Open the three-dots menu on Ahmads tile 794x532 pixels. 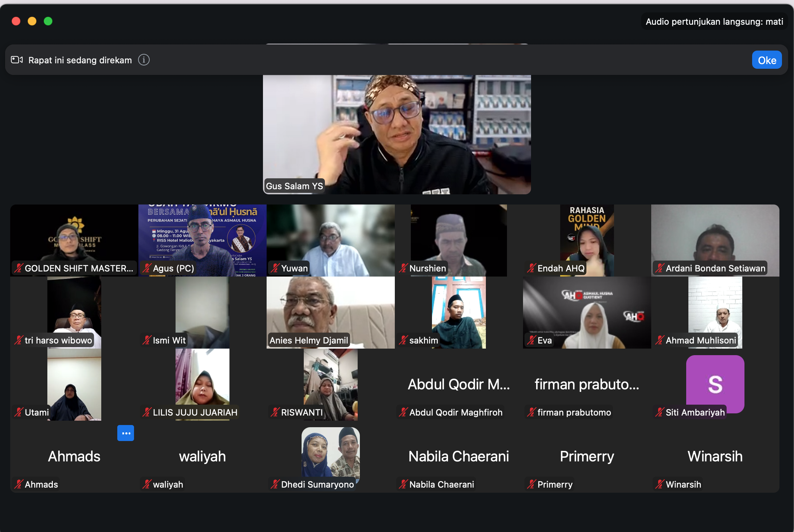click(126, 433)
